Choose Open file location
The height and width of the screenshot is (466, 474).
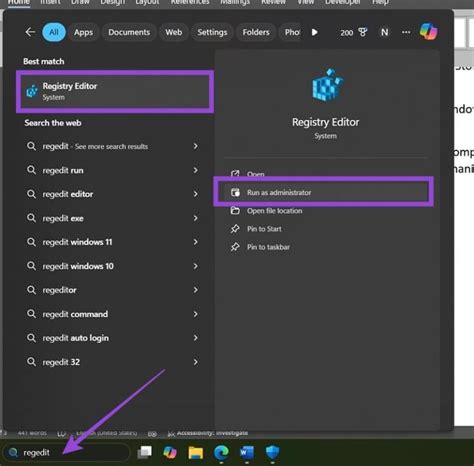tap(275, 211)
